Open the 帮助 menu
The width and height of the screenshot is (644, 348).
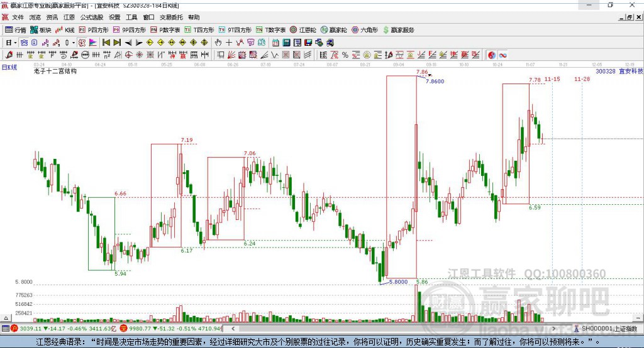(194, 17)
